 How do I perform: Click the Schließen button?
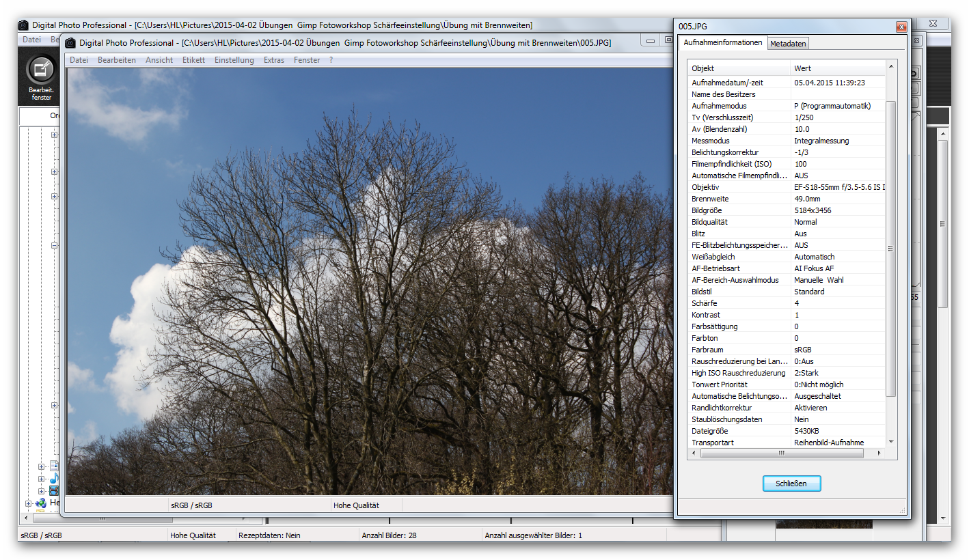791,484
